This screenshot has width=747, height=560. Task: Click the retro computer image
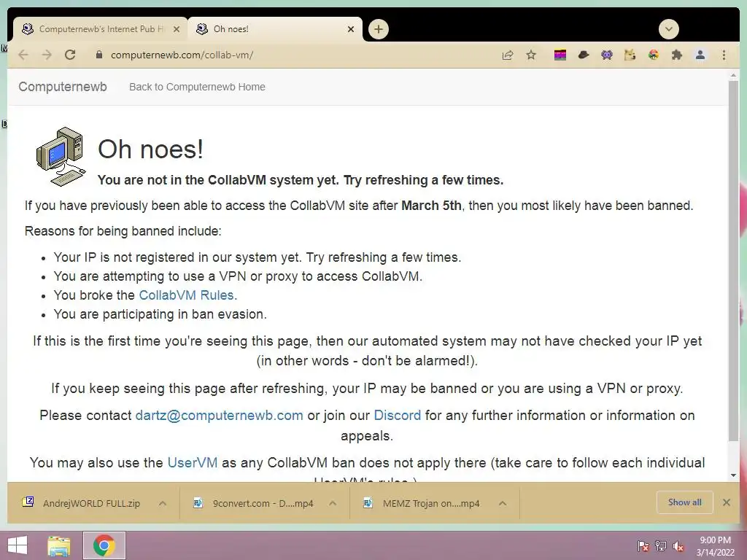tap(61, 157)
